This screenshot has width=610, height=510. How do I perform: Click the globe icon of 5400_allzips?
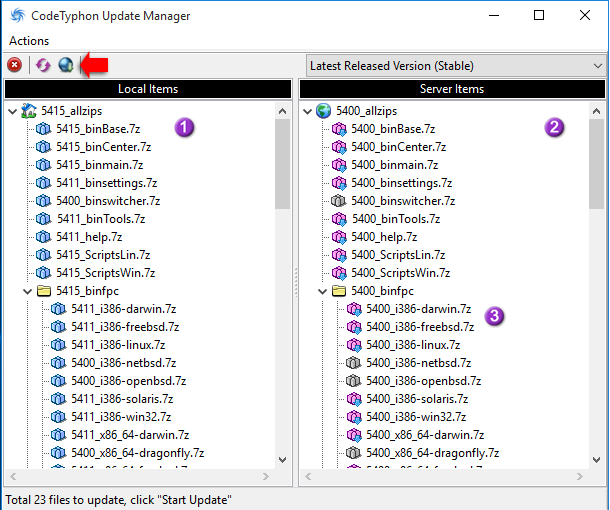[323, 111]
